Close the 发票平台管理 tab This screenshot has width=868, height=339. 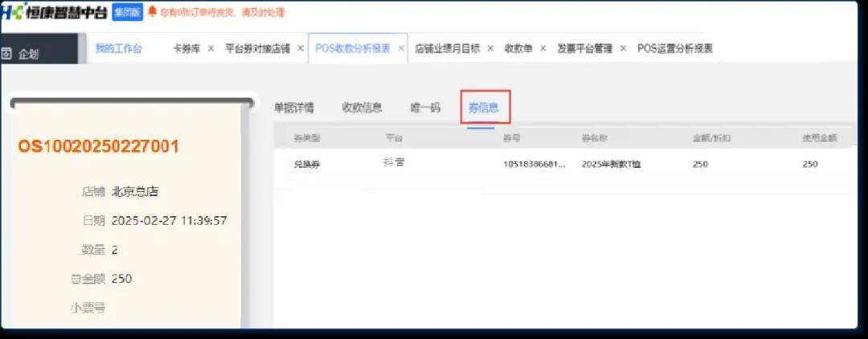(623, 48)
